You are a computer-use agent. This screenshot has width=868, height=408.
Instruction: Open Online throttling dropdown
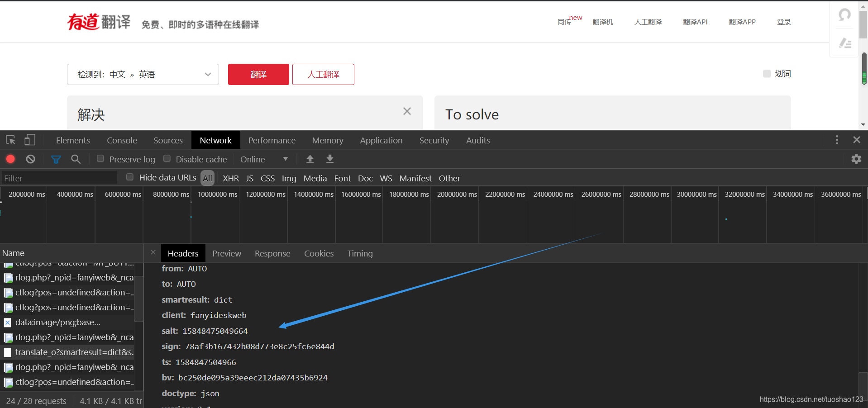click(264, 159)
